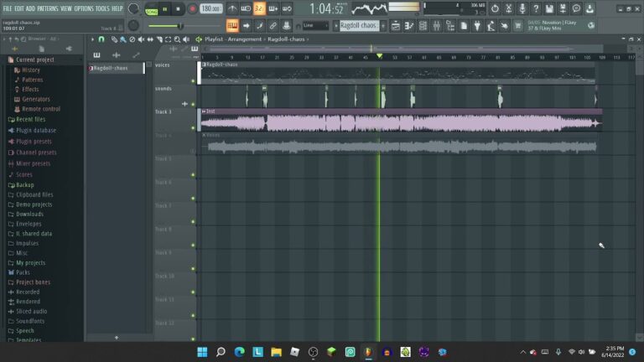Select the playlist delete tool
The width and height of the screenshot is (644, 362).
coord(132,39)
